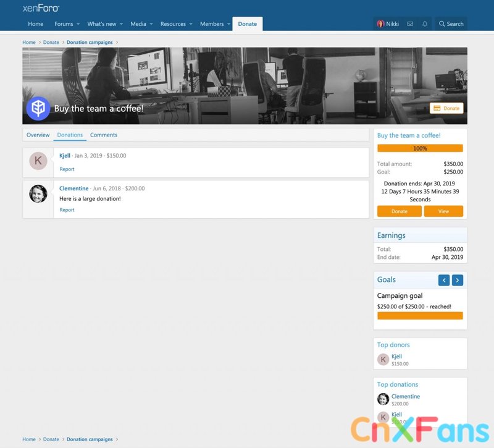Screen dimensions: 494x448
Task: Expand the Forums dropdown arrow
Action: click(78, 24)
